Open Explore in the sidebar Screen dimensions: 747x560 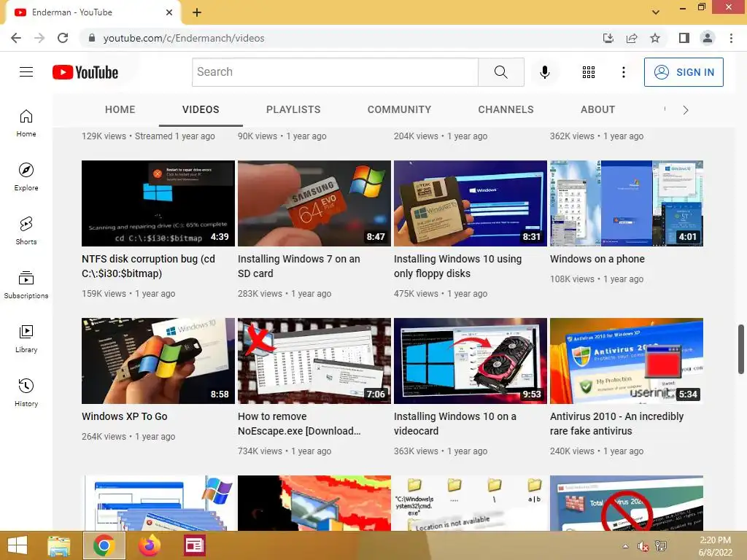click(x=26, y=176)
